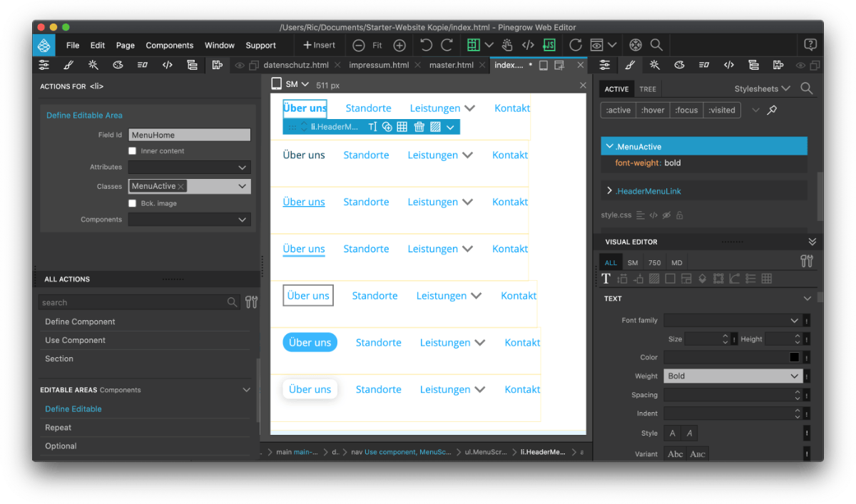
Task: Open left panel properties sliders icon
Action: coord(44,65)
